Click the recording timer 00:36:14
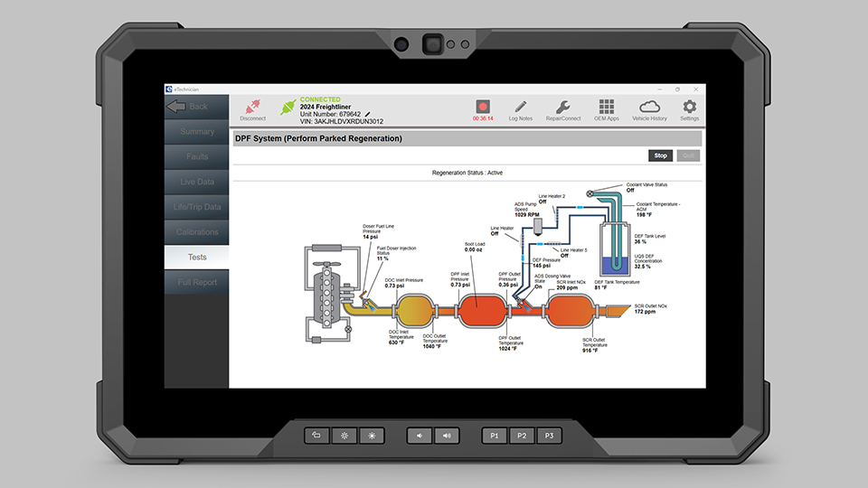This screenshot has height=488, width=868. click(483, 118)
